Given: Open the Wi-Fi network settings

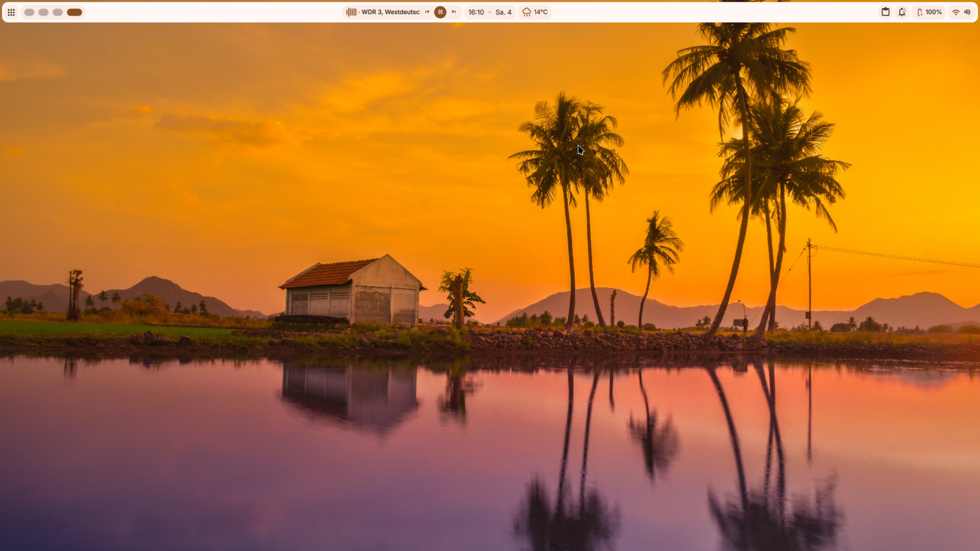Looking at the screenshot, I should coord(956,12).
